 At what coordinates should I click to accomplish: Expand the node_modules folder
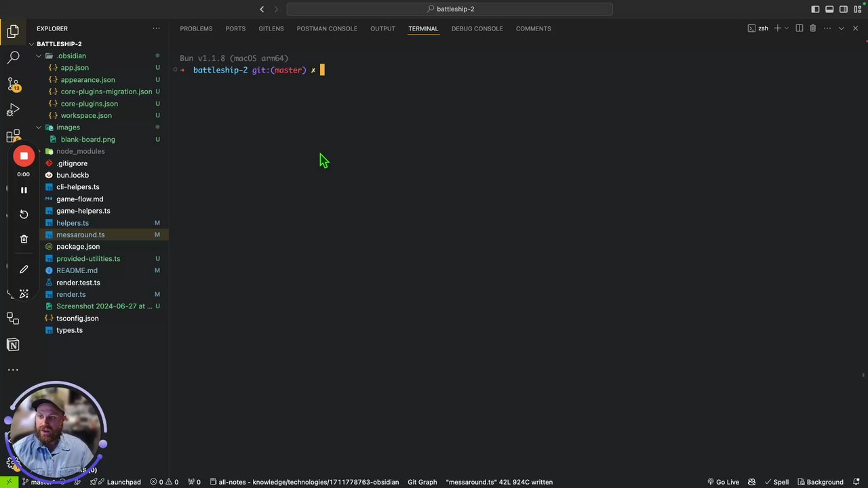[80, 151]
